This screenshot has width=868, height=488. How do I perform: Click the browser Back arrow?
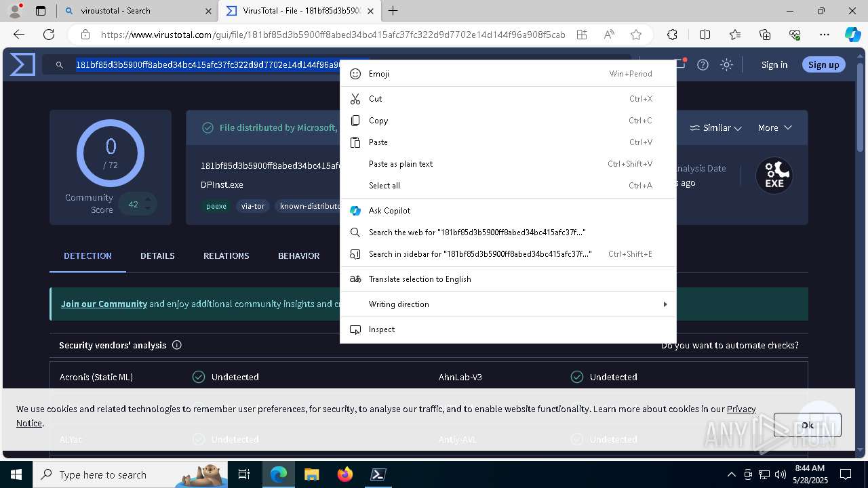[x=19, y=35]
